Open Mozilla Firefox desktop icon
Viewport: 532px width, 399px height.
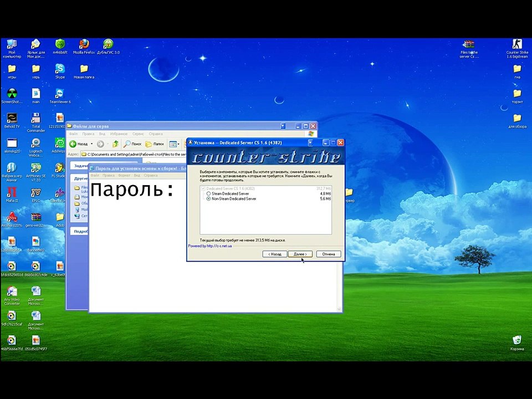(84, 47)
